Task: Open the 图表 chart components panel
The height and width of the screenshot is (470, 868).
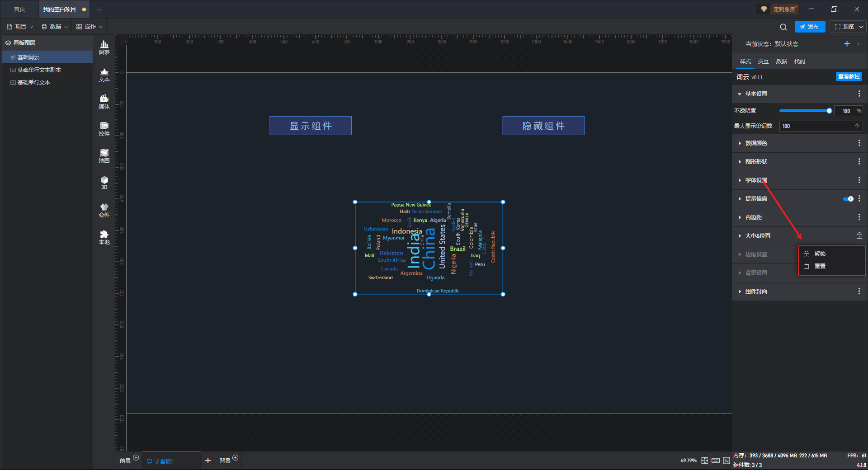Action: click(x=104, y=47)
